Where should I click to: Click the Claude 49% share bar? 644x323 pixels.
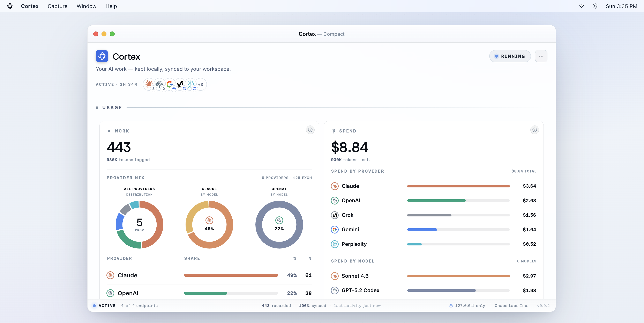(x=231, y=275)
